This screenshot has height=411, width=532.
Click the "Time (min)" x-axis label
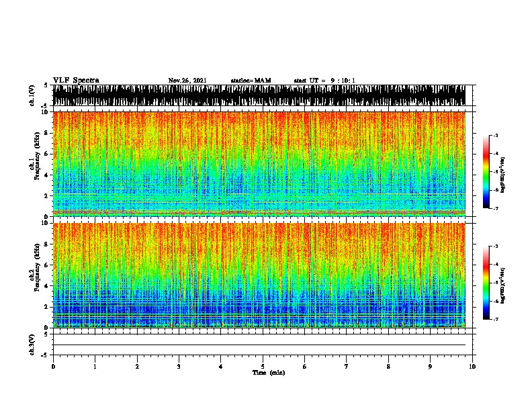269,373
